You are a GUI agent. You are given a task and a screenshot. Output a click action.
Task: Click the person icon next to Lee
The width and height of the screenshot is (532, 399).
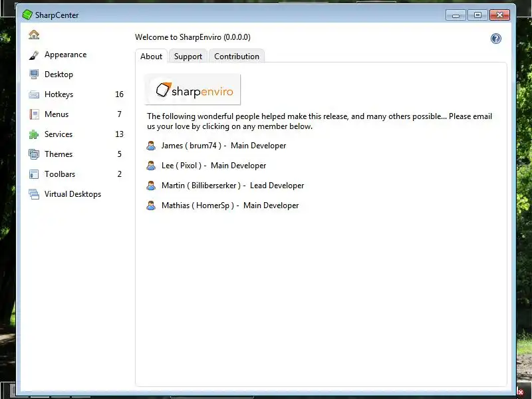[x=151, y=166]
